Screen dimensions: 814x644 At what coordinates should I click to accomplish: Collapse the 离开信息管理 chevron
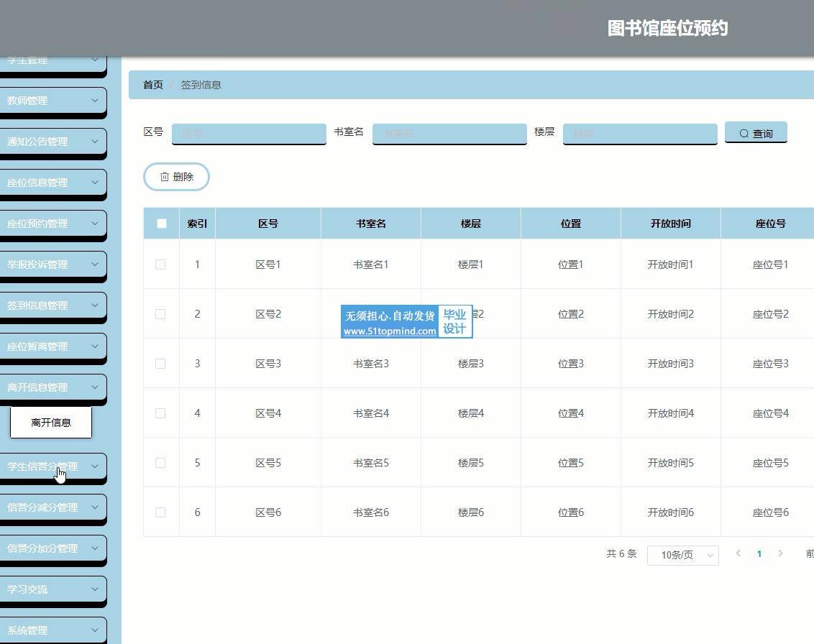pyautogui.click(x=95, y=387)
